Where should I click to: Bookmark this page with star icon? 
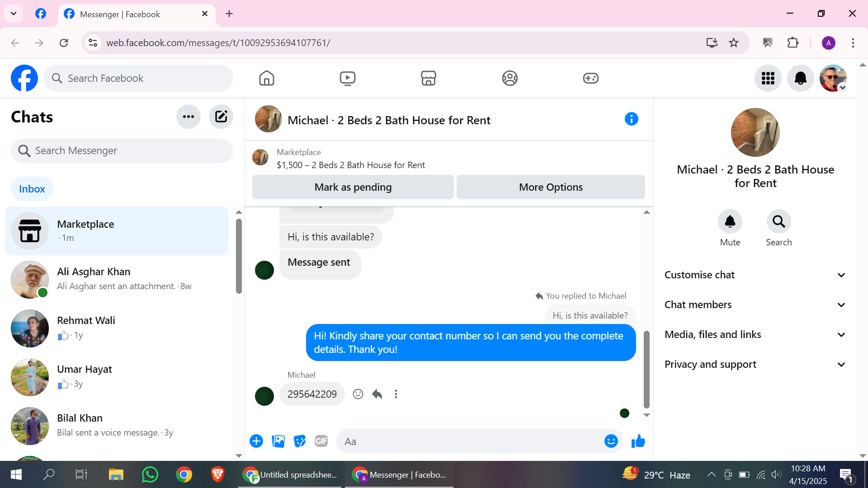[733, 43]
